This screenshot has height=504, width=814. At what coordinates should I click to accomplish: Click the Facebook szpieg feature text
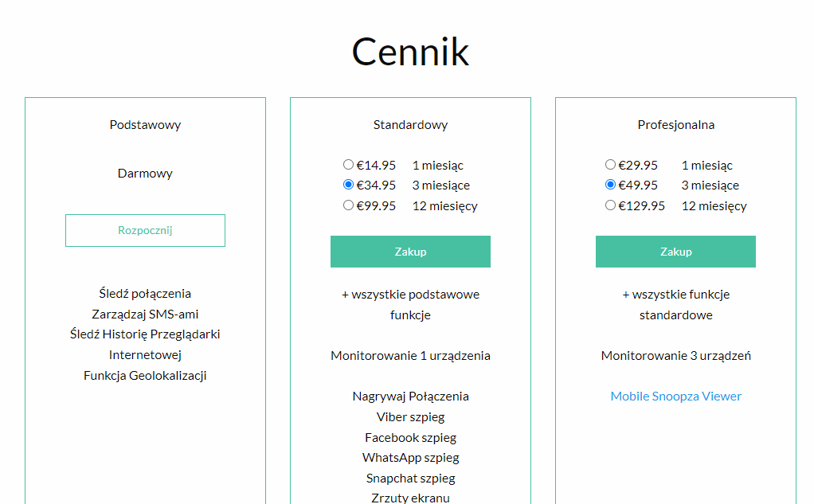411,438
